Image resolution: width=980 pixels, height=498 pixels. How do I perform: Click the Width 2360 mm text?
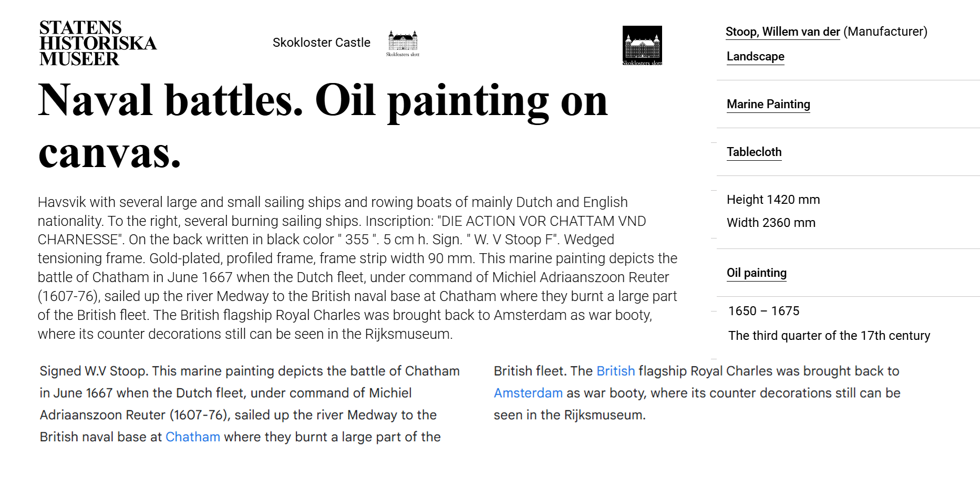[x=771, y=223]
